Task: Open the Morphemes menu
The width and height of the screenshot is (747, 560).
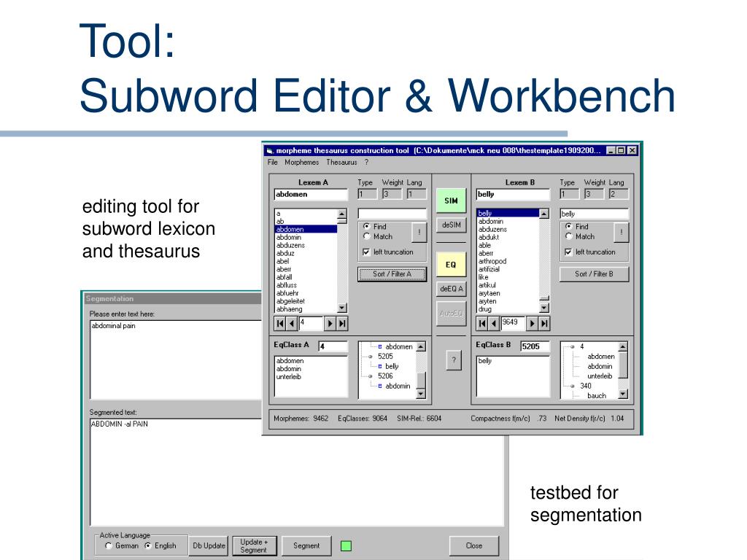Action: pos(301,163)
